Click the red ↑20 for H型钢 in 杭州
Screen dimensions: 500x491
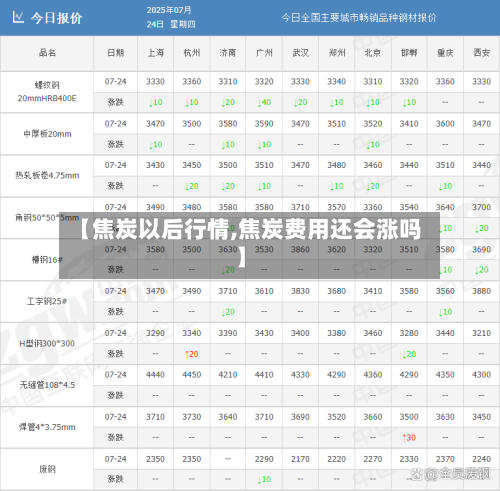pos(192,354)
